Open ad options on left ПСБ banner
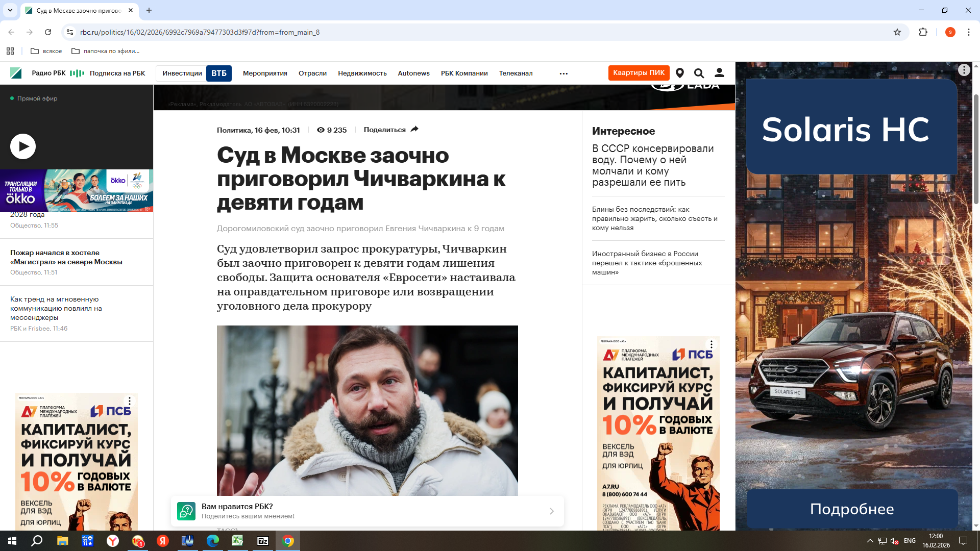The width and height of the screenshot is (980, 551). click(130, 402)
